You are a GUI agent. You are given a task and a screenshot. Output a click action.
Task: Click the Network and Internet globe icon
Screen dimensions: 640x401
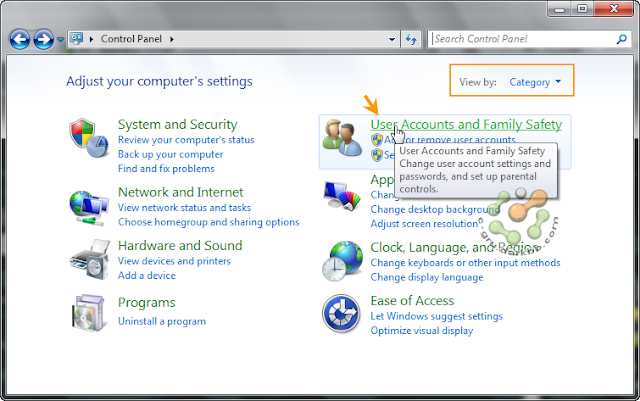pos(89,207)
